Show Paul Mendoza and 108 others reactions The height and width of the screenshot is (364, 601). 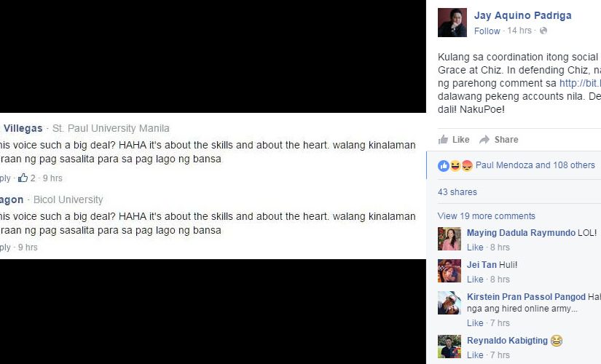pos(535,165)
